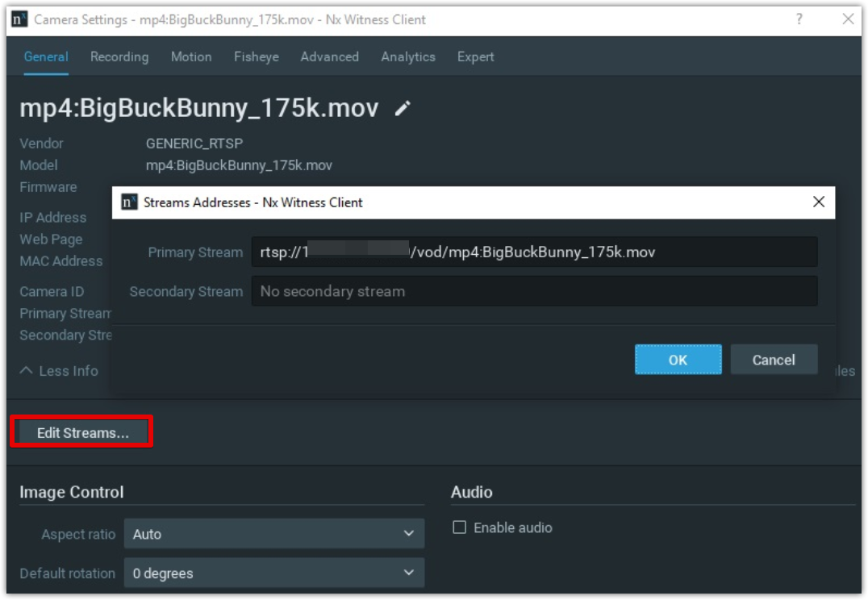
Task: Switch to the Motion tab
Action: [x=191, y=57]
